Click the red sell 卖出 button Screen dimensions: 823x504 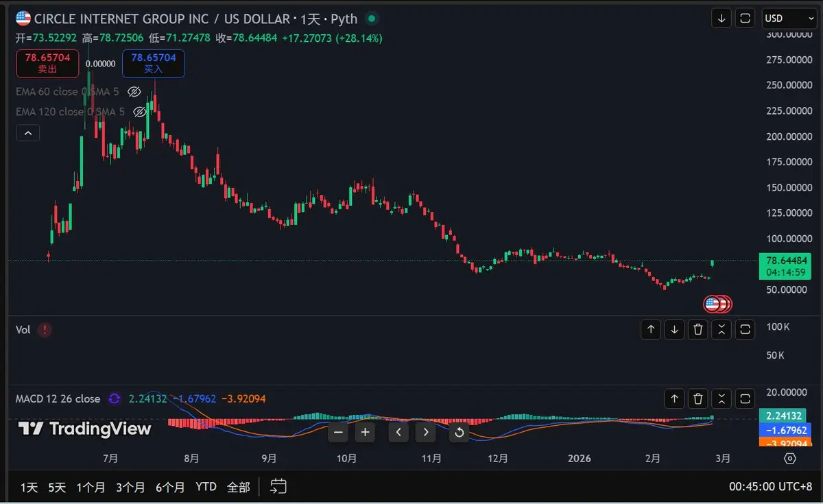48,63
